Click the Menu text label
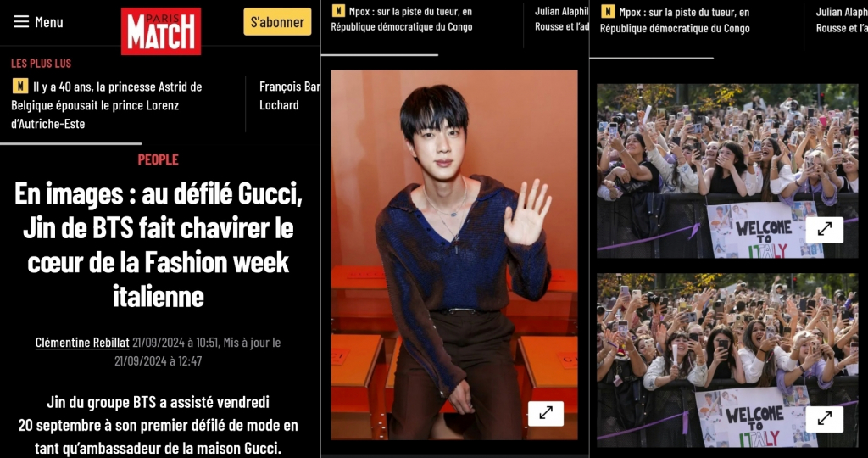 pos(48,22)
